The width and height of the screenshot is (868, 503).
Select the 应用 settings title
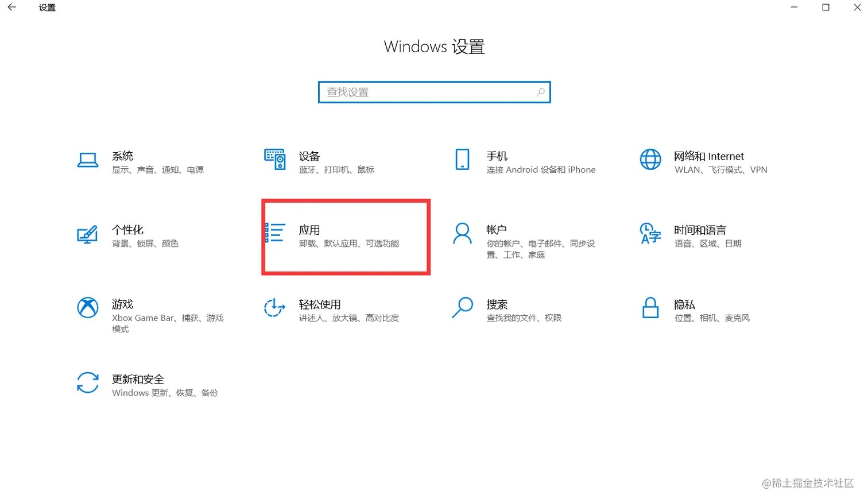pos(309,230)
